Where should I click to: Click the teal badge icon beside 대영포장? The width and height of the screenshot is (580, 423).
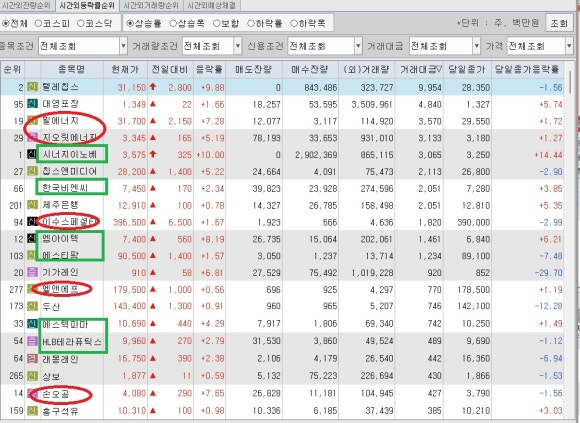tap(33, 104)
